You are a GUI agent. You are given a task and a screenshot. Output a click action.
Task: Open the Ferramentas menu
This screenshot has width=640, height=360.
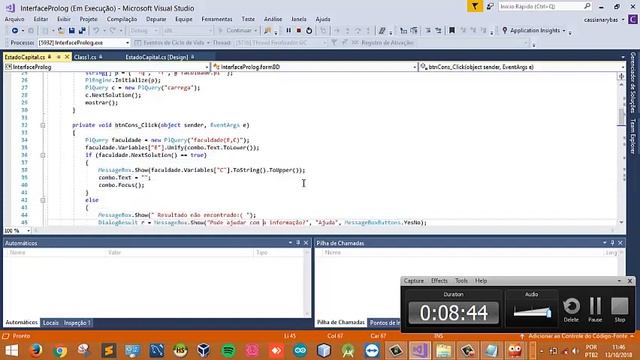click(x=217, y=19)
